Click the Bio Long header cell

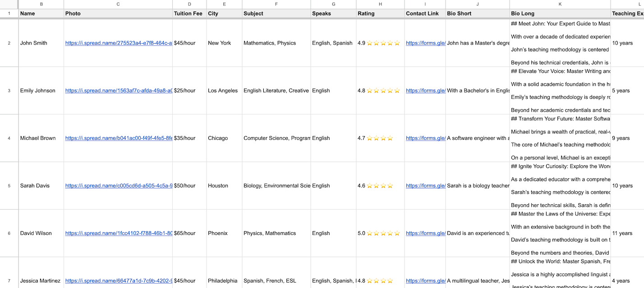560,14
